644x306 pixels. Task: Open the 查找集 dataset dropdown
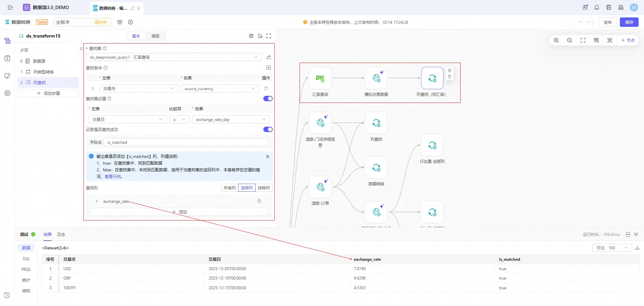pyautogui.click(x=173, y=57)
